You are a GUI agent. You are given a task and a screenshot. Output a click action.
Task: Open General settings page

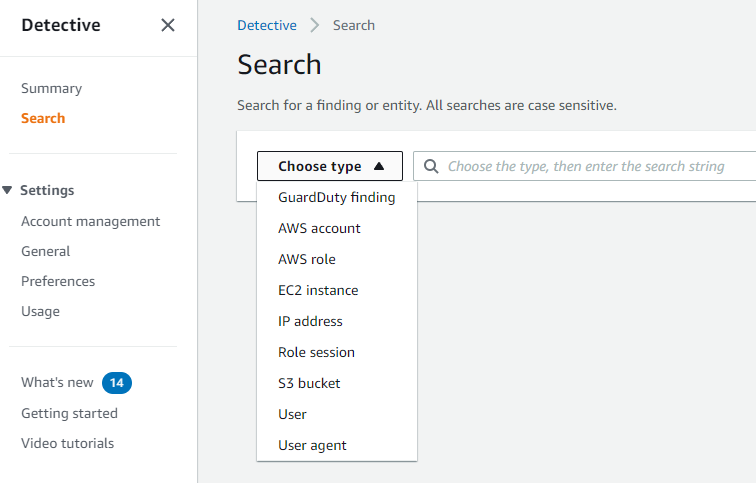point(46,251)
